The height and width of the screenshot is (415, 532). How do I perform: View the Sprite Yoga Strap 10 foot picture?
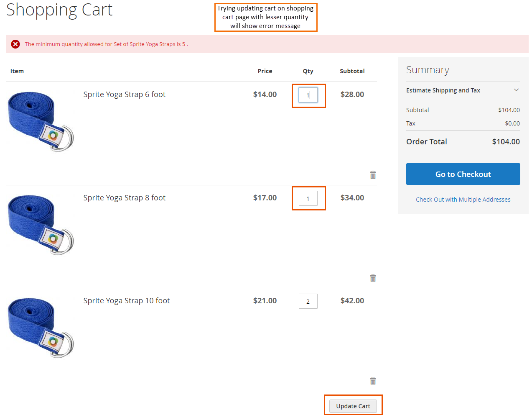[x=41, y=328]
